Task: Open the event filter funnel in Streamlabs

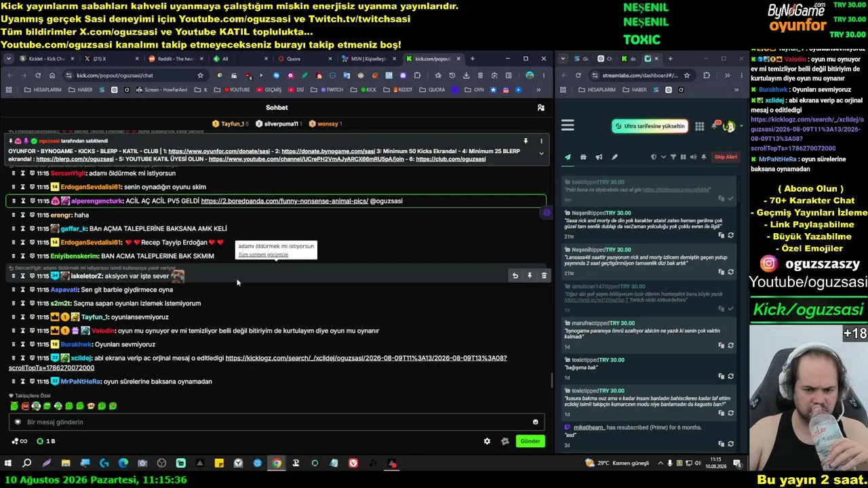Action: 673,157
